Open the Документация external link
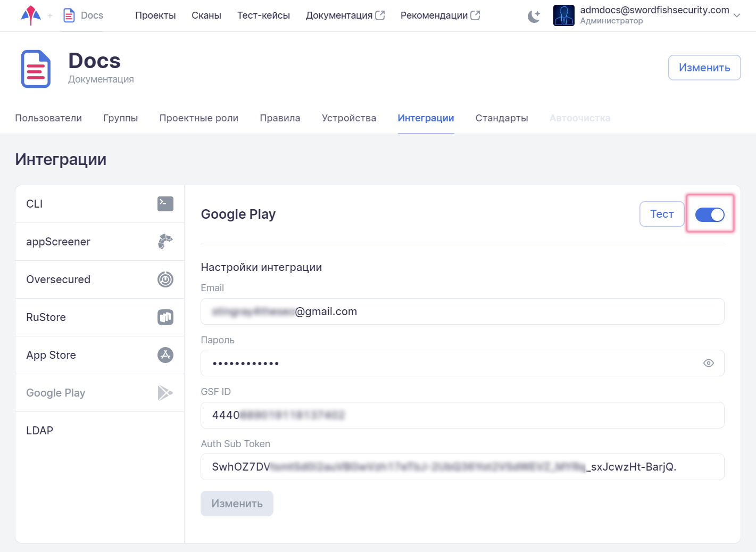The height and width of the screenshot is (552, 756). pos(345,15)
